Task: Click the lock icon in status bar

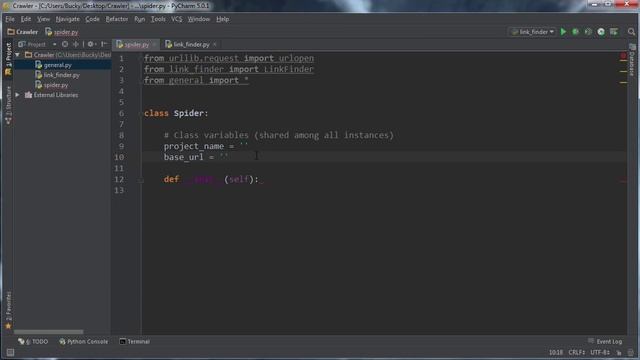Action: click(619, 353)
